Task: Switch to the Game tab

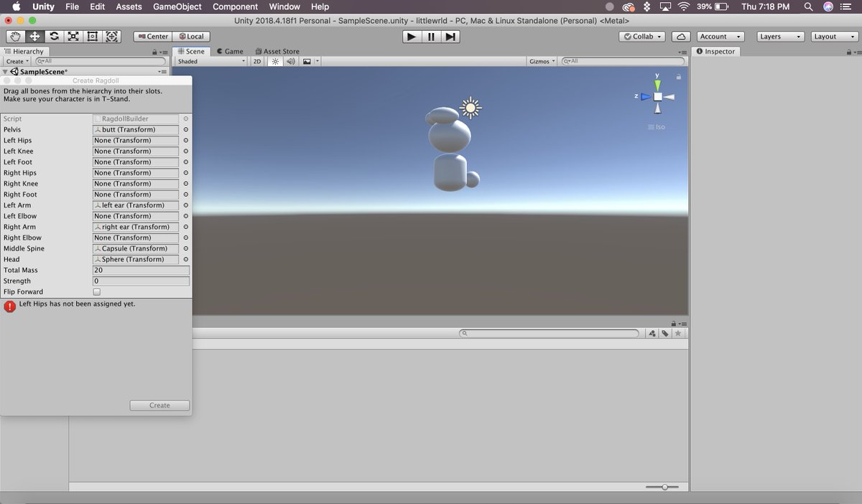Action: coord(230,52)
